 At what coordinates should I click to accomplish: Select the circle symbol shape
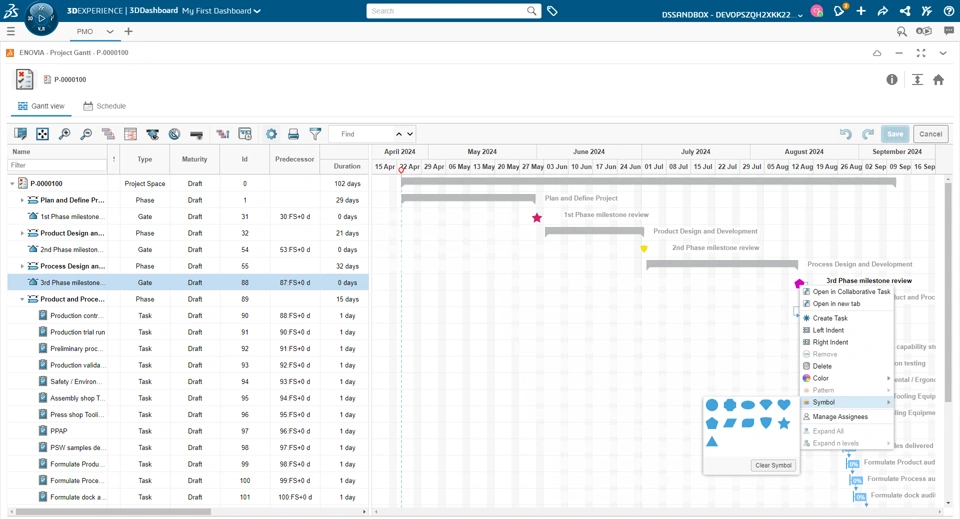[x=711, y=405]
